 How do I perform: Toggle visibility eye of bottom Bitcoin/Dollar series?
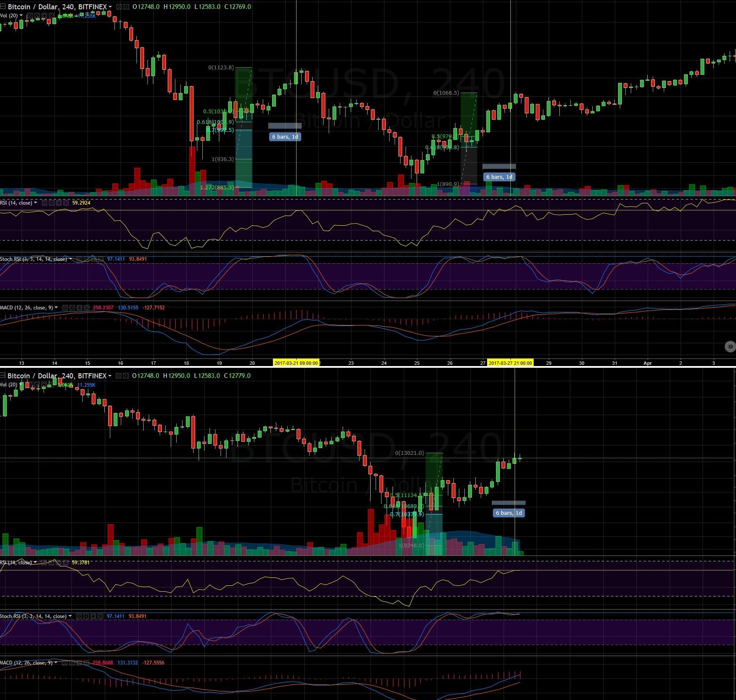tap(119, 376)
